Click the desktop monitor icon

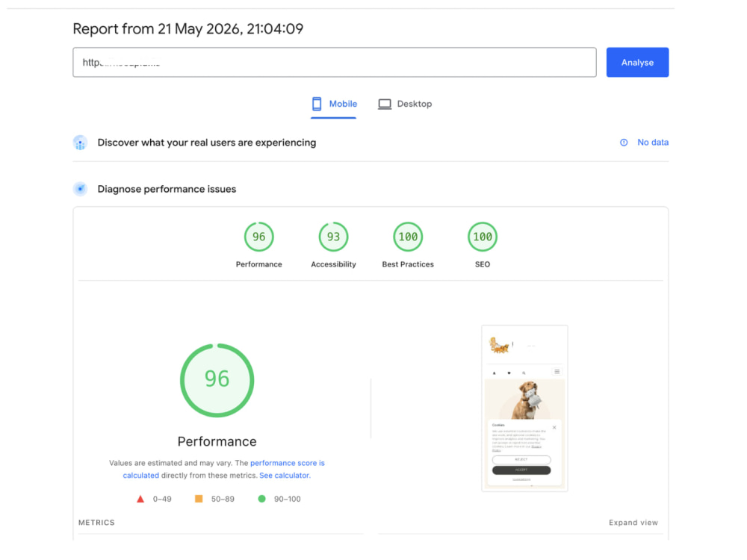(385, 104)
